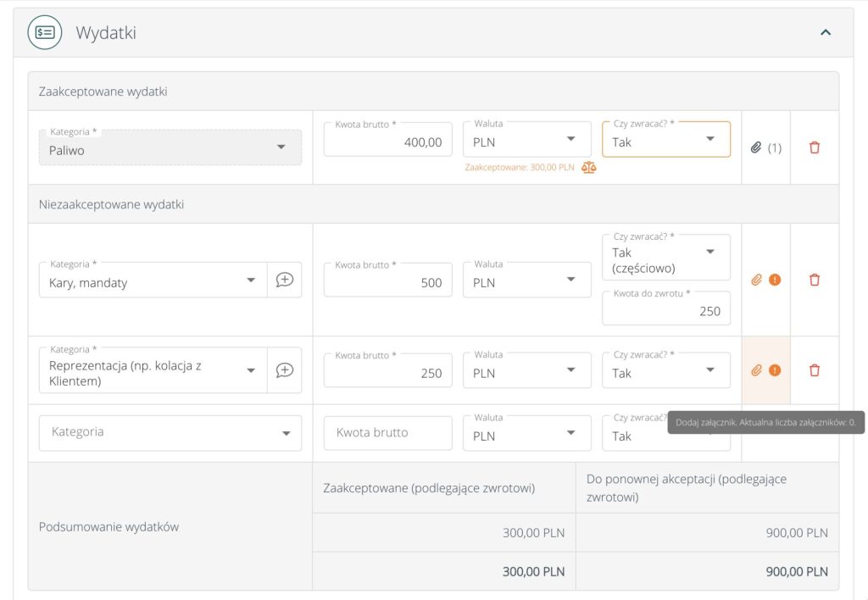
Task: Add attachment to Kary, mandaty expense
Action: click(x=757, y=280)
